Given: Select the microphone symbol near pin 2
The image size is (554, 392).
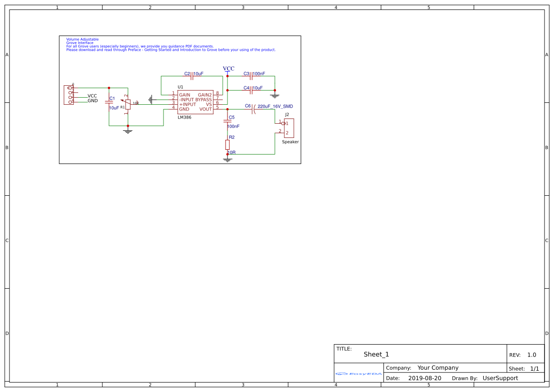Looking at the screenshot, I should tap(150, 99).
